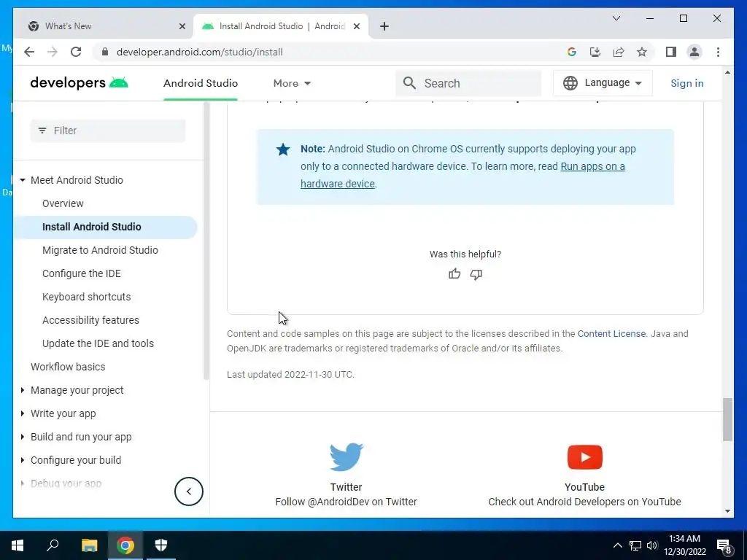747x560 pixels.
Task: Click the sidebar Filter input field
Action: click(108, 131)
